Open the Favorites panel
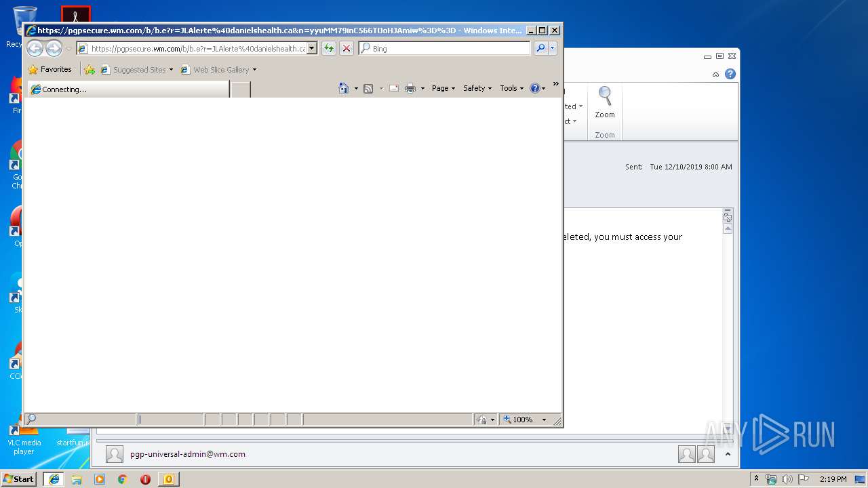This screenshot has height=488, width=868. tap(50, 69)
